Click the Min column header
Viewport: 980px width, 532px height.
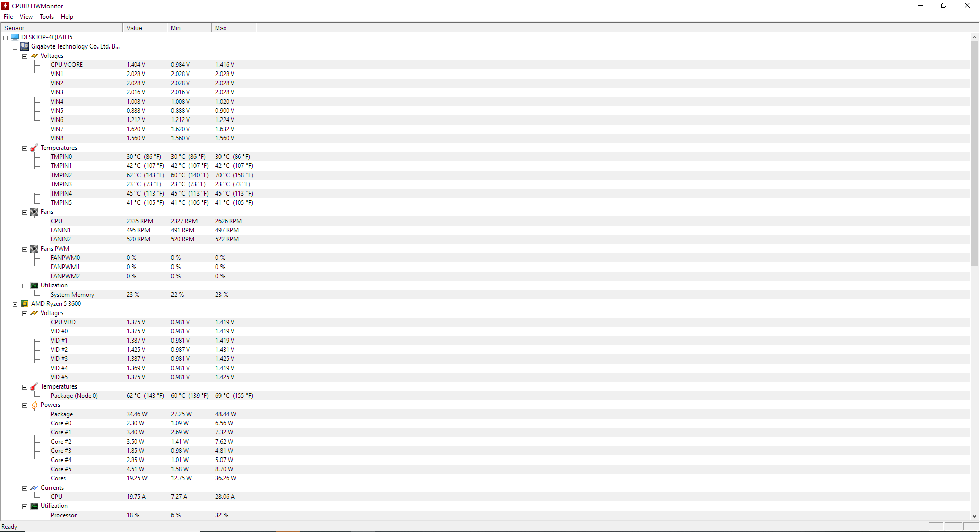click(189, 28)
